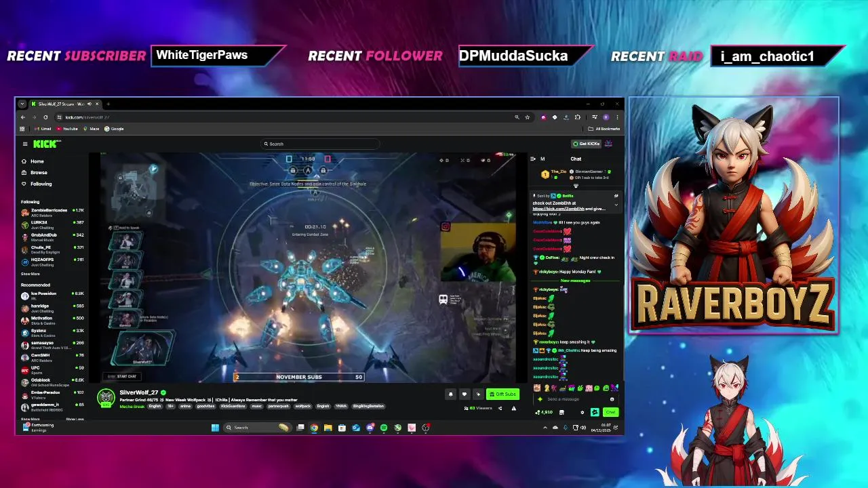
Task: Click the Get KICKs button
Action: [586, 144]
